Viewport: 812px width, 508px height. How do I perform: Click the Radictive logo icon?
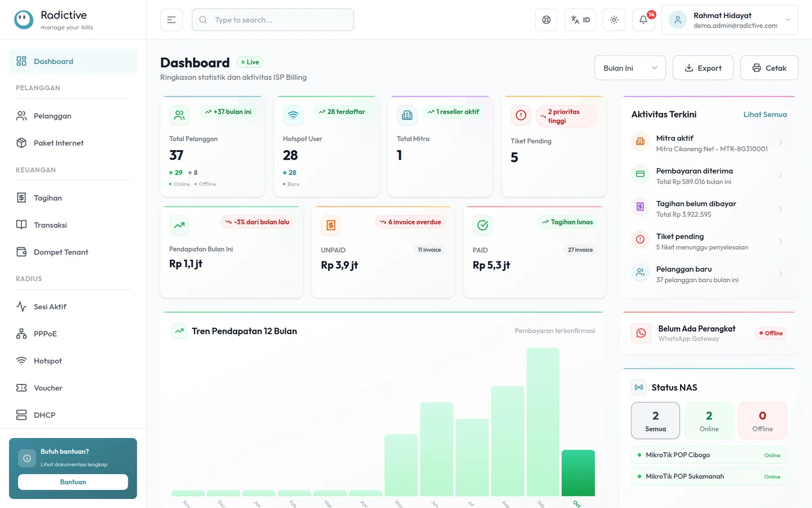pyautogui.click(x=24, y=20)
